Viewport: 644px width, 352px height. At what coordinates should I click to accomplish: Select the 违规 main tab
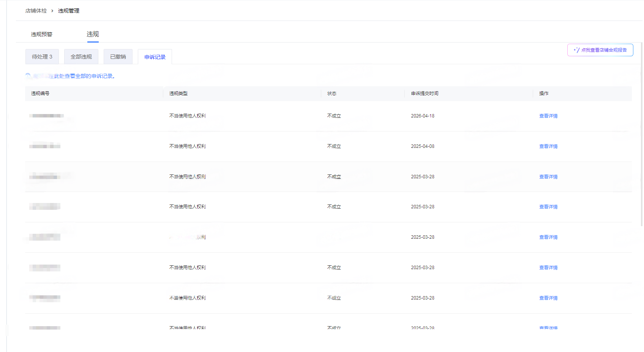pos(93,34)
